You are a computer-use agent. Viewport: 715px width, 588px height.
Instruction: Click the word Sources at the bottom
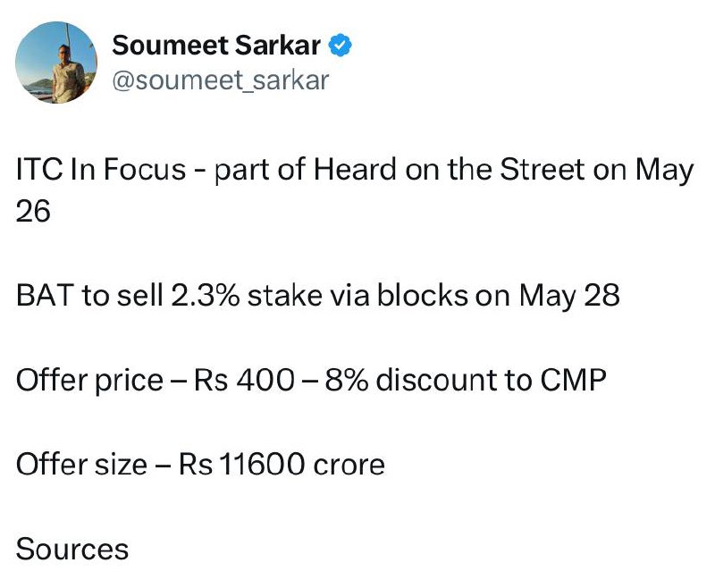[72, 549]
